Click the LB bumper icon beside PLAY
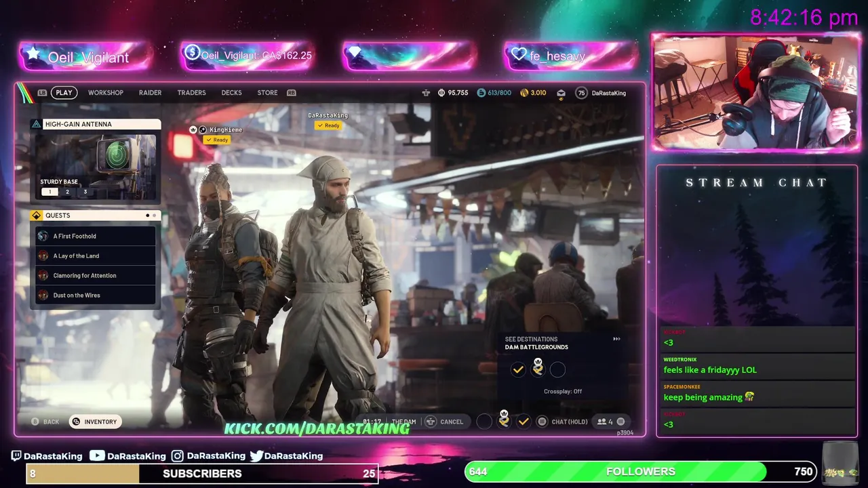This screenshot has width=868, height=488. pos(42,93)
